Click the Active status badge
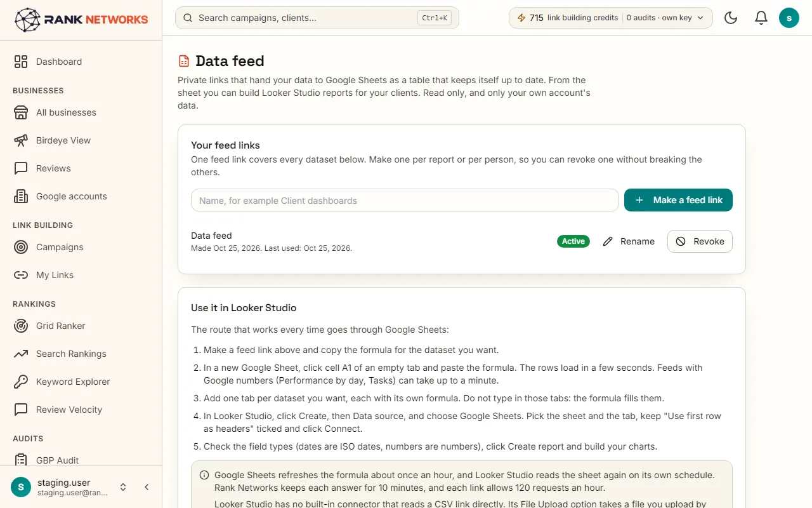Screen dimensions: 812x508 pos(573,241)
